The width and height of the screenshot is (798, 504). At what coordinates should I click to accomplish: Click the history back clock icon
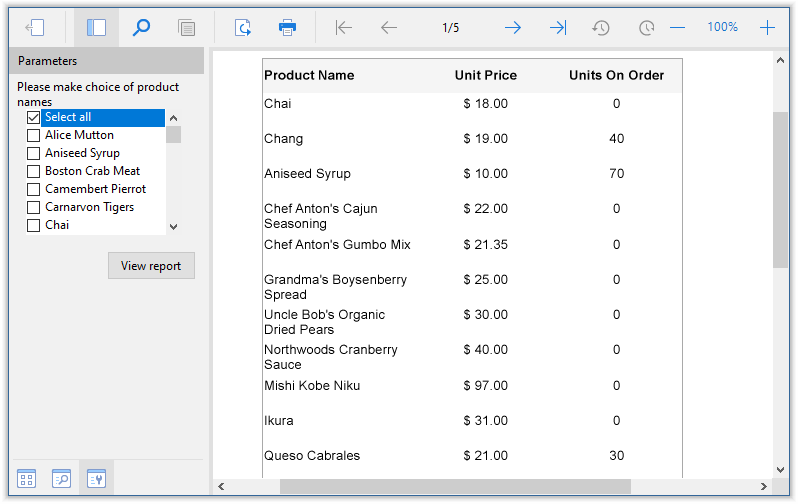601,27
